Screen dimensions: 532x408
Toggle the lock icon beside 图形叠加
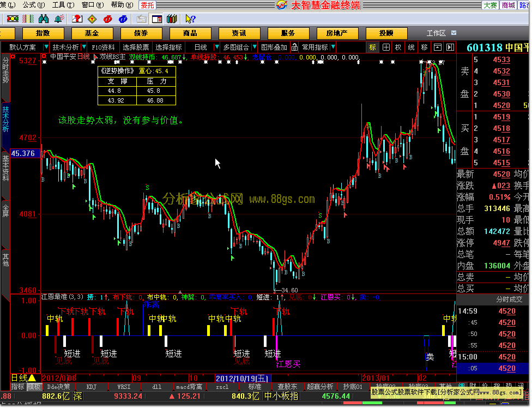[x=294, y=47]
